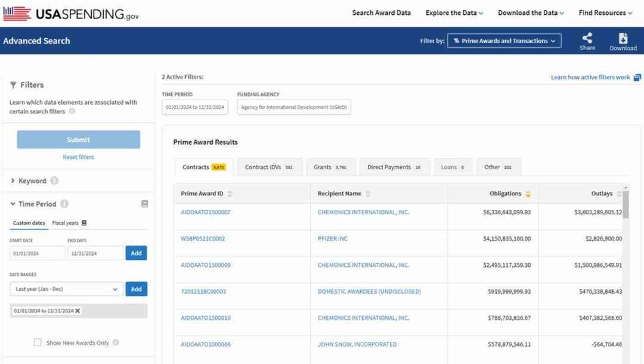
Task: Click Reset filters link
Action: click(79, 157)
